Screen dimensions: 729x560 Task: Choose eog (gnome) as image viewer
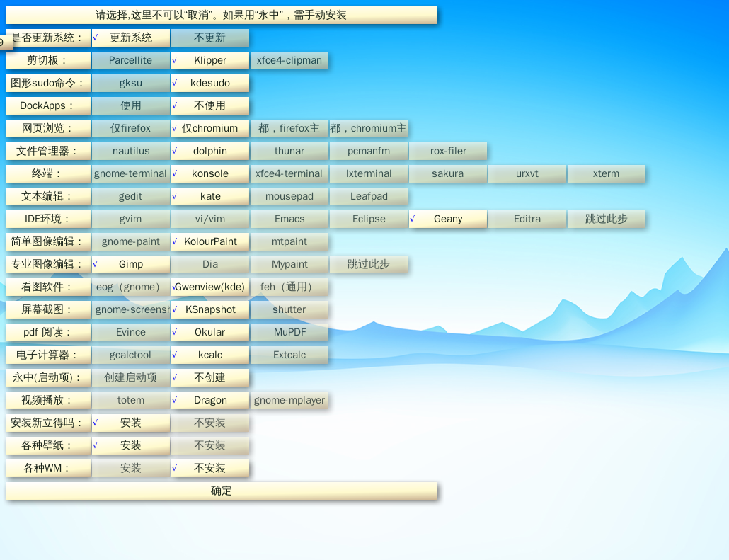click(x=131, y=287)
